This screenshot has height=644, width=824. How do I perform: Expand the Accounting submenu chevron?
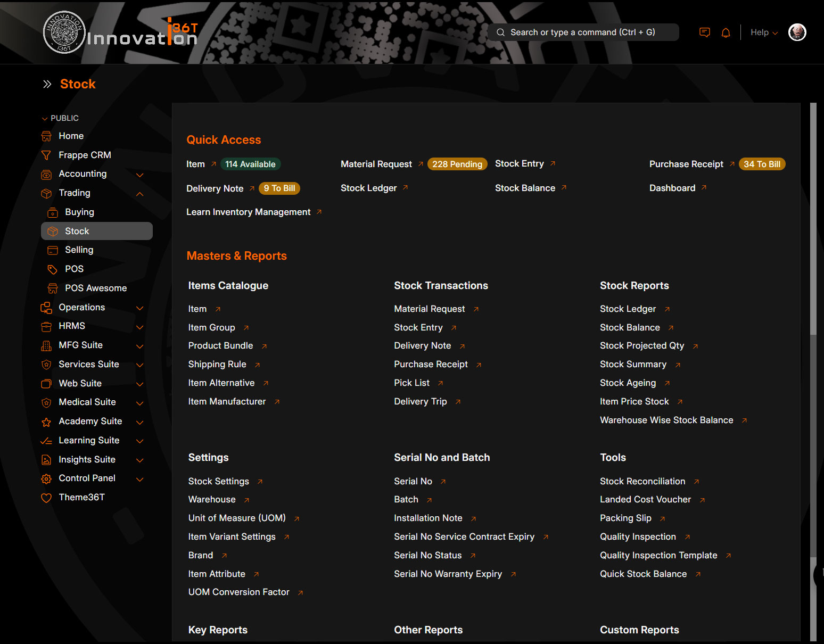click(140, 175)
